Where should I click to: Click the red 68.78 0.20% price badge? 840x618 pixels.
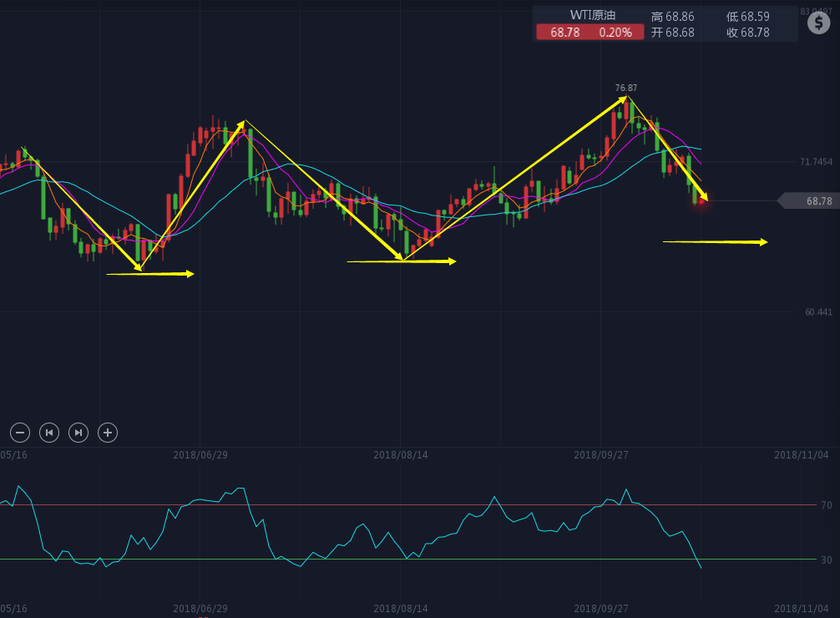[590, 32]
